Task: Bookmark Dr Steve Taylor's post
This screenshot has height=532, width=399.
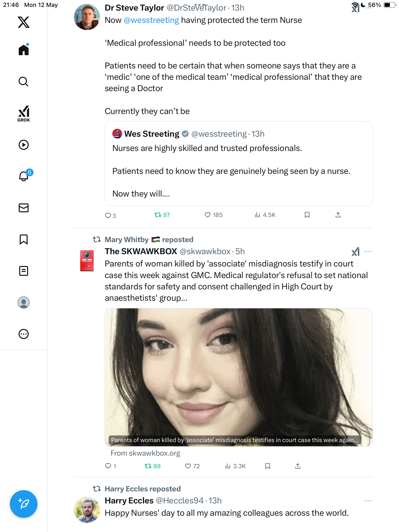Action: [307, 215]
